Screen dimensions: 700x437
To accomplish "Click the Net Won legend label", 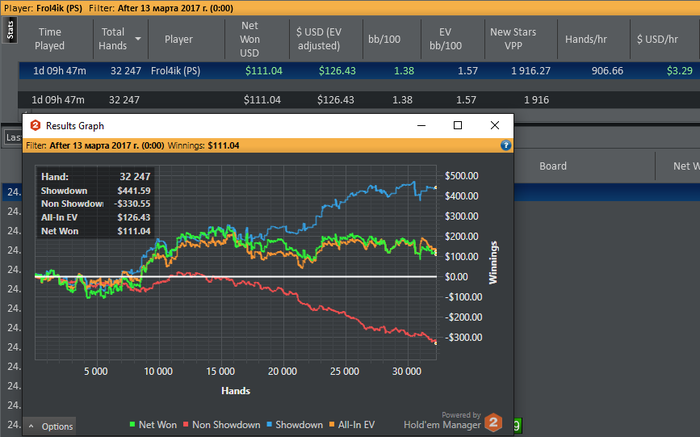I will [158, 425].
